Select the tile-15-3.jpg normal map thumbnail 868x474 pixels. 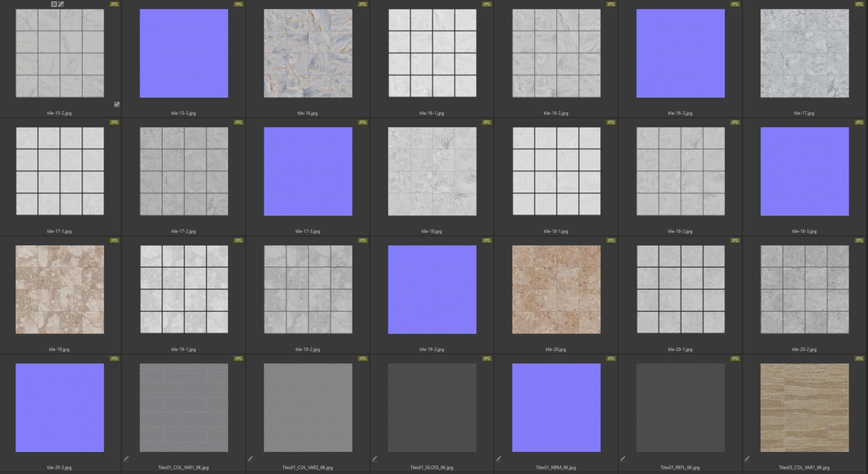[184, 53]
